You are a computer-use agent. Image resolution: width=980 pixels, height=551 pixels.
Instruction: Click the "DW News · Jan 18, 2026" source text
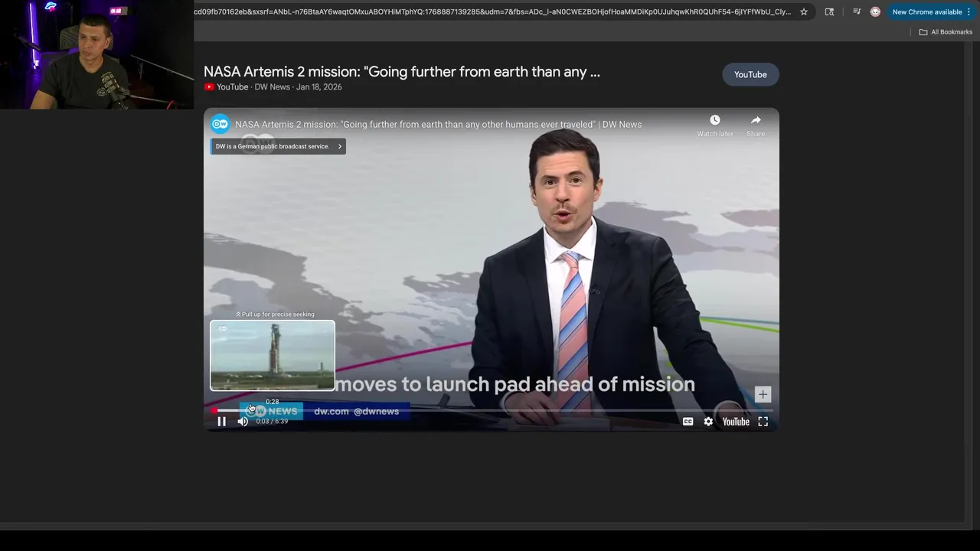[x=299, y=87]
